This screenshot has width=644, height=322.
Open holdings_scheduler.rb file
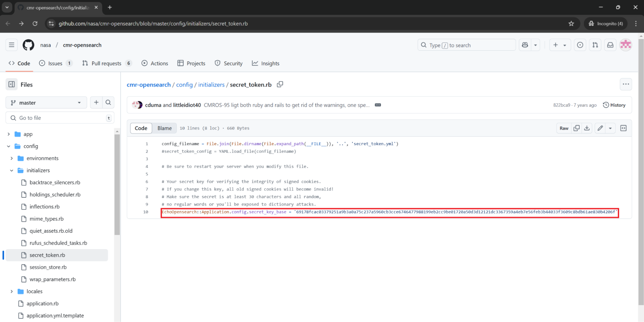pos(55,195)
